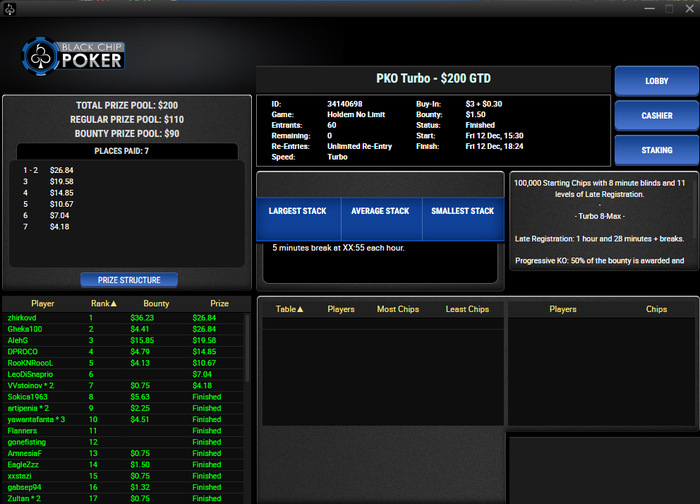
Task: Select the Average Stack tab
Action: click(x=380, y=219)
